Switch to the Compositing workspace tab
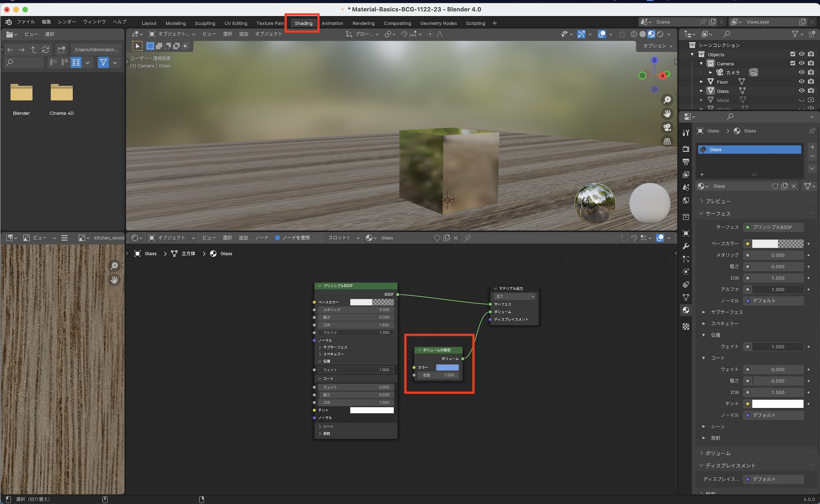The height and width of the screenshot is (504, 820). coord(397,23)
